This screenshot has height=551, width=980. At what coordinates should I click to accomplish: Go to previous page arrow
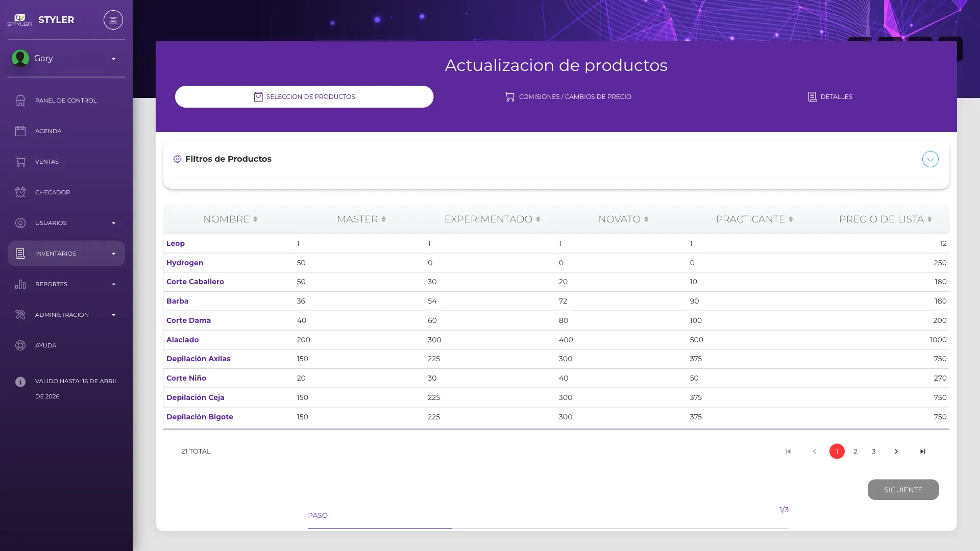coord(815,452)
